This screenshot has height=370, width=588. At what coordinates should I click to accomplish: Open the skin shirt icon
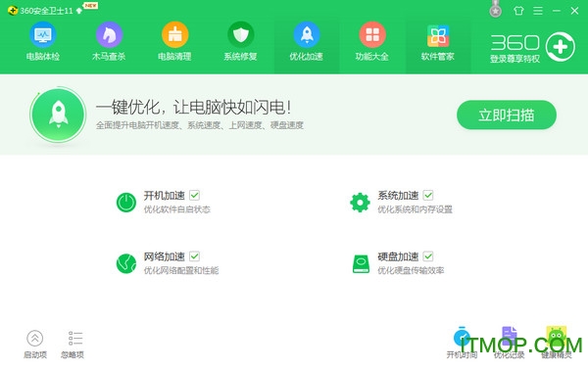point(519,11)
